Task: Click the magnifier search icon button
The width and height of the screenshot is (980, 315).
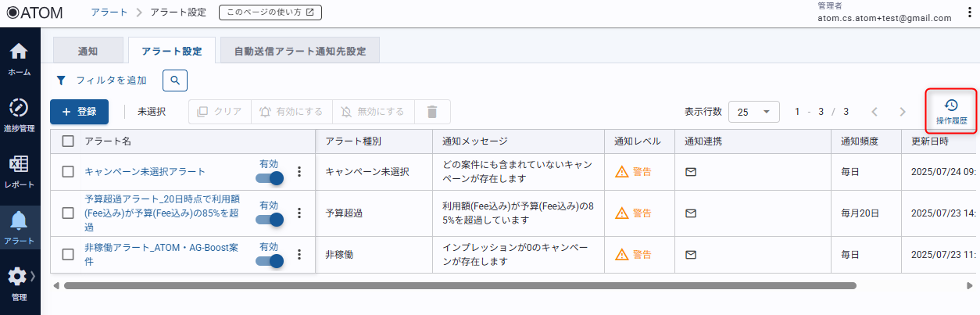Action: pos(175,80)
